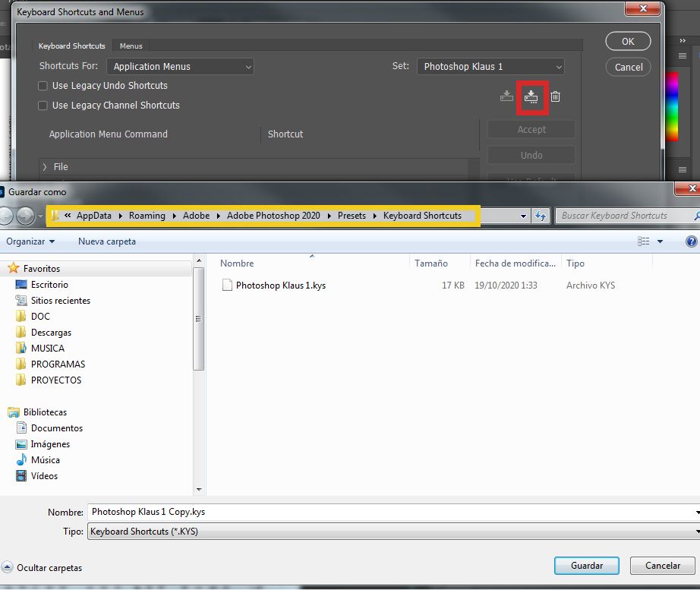Open the address bar history dropdown arrow
This screenshot has width=700, height=590.
(523, 216)
